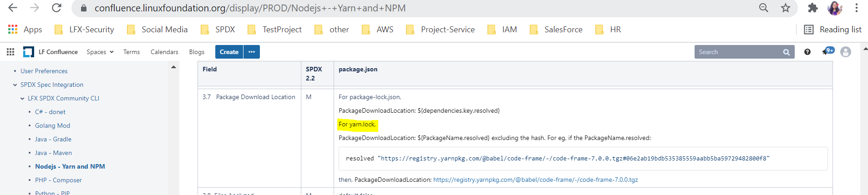The width and height of the screenshot is (868, 195).
Task: Open the registry.yarnpkg.com code-frame-7.0.0.tgz link
Action: [535, 180]
